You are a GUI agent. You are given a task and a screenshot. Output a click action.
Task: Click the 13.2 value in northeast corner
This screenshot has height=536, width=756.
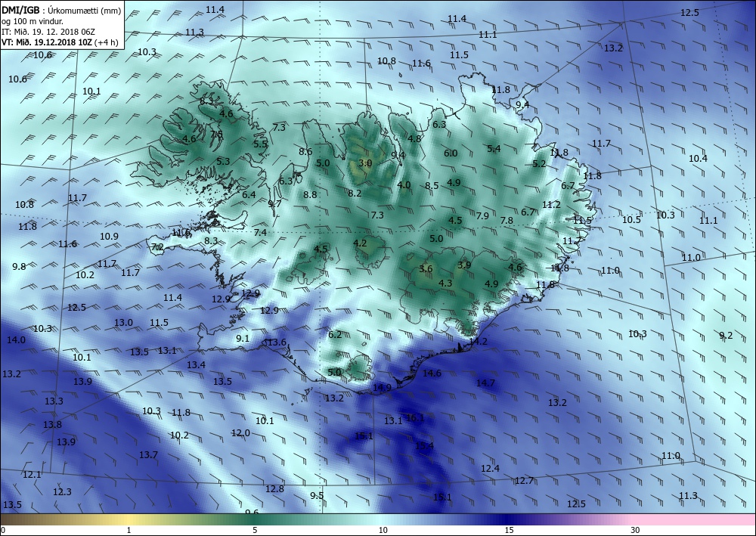[x=614, y=48]
